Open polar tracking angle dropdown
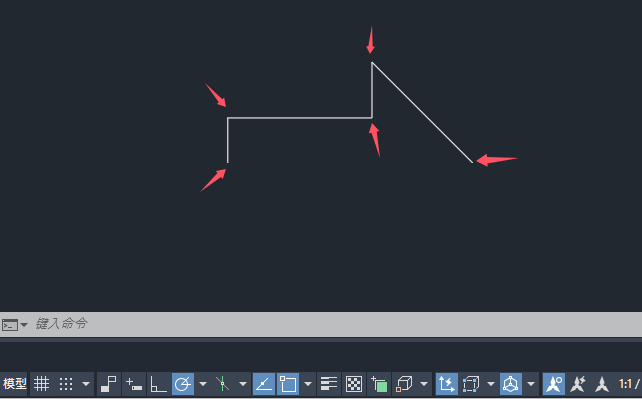Image resolution: width=642 pixels, height=399 pixels. point(203,384)
